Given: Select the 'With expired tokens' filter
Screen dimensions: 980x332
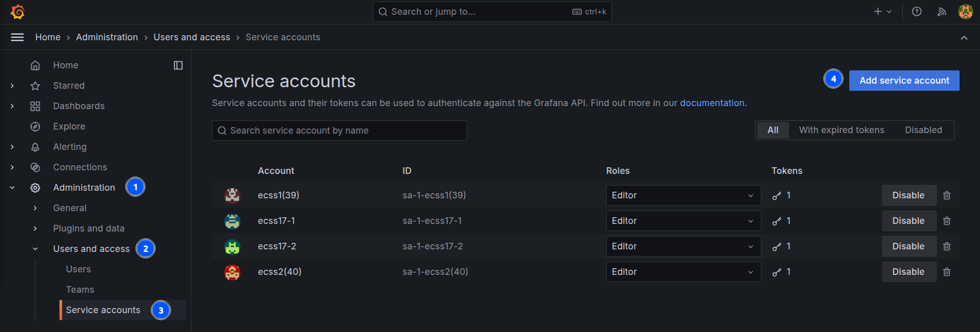Looking at the screenshot, I should pyautogui.click(x=841, y=130).
